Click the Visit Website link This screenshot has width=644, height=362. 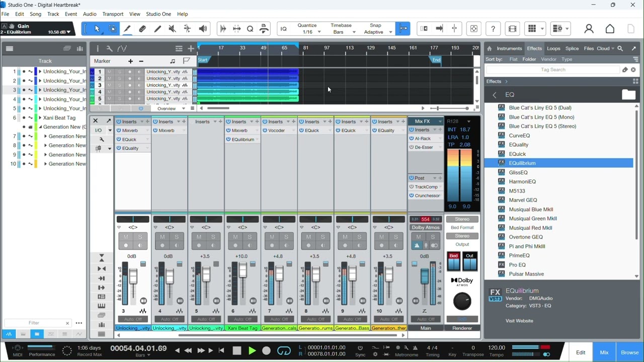(519, 321)
